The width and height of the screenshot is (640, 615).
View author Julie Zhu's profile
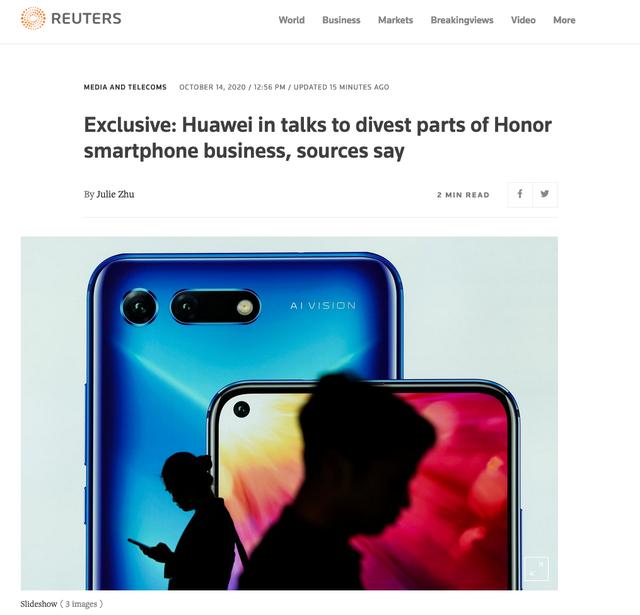click(115, 194)
